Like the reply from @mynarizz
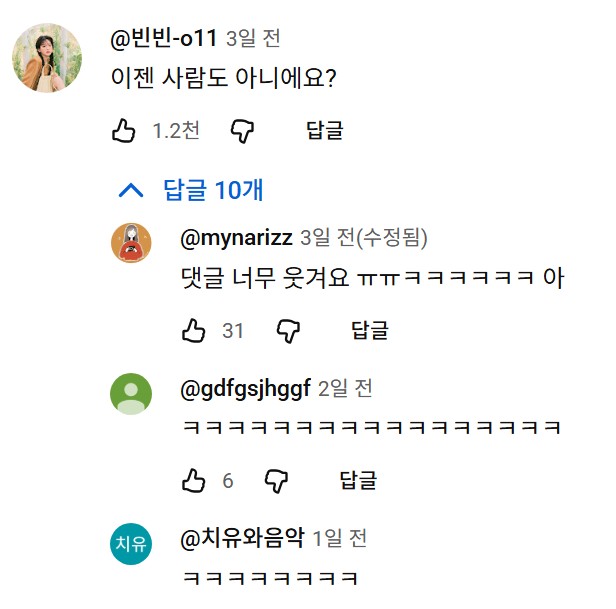616x609 pixels. coord(194,330)
